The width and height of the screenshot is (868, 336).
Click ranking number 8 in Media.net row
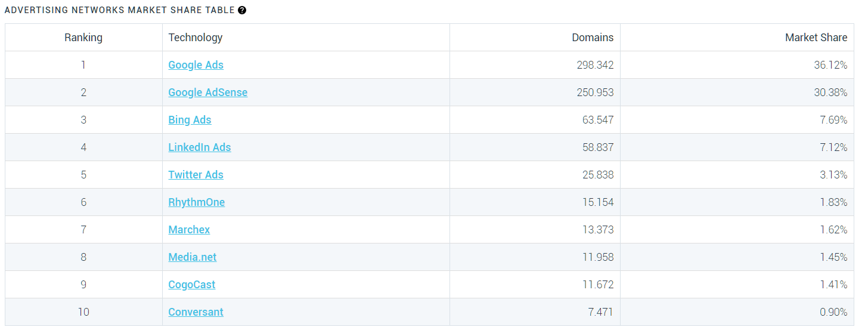tap(83, 257)
